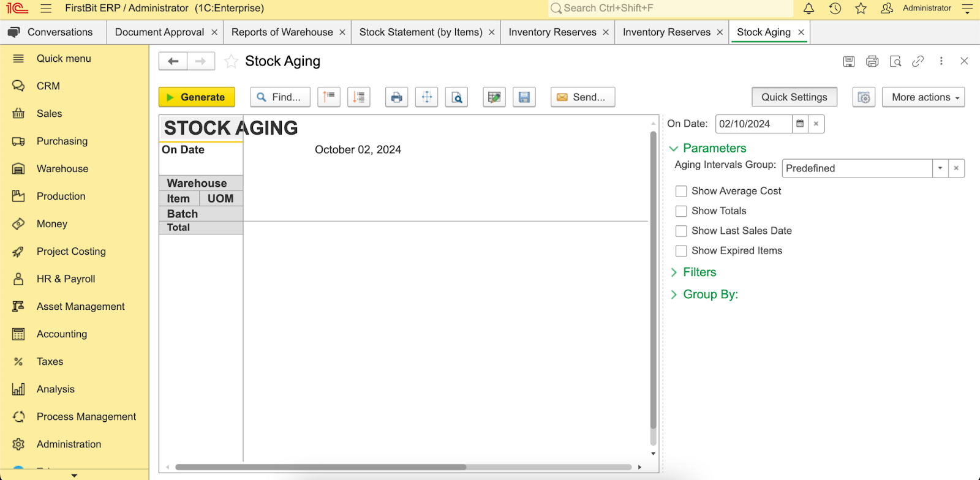Click the get link chain icon
This screenshot has height=480, width=980.
point(918,61)
